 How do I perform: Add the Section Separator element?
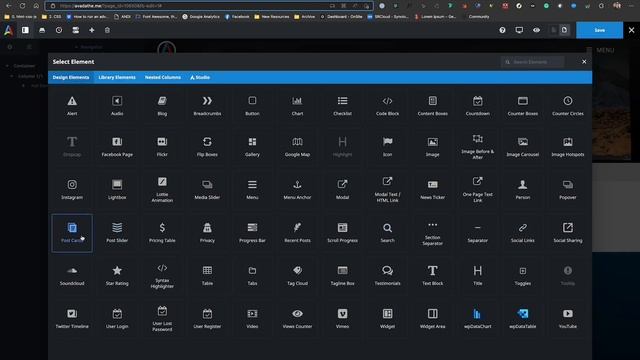(x=433, y=233)
